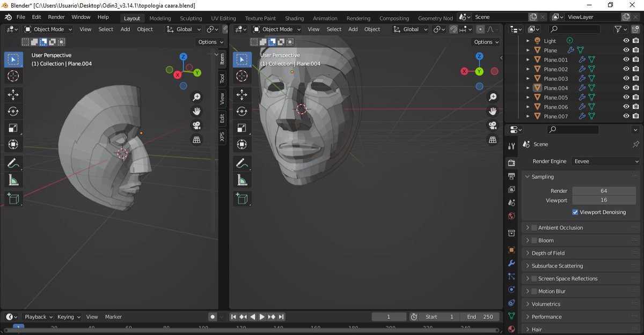Open Modifier properties tab icon
Image resolution: width=644 pixels, height=335 pixels.
tap(511, 264)
